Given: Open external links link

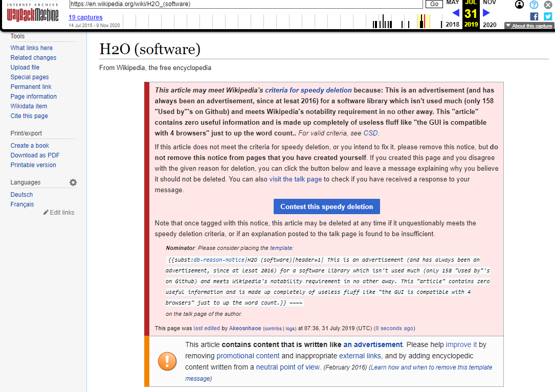Looking at the screenshot, I should click(360, 356).
